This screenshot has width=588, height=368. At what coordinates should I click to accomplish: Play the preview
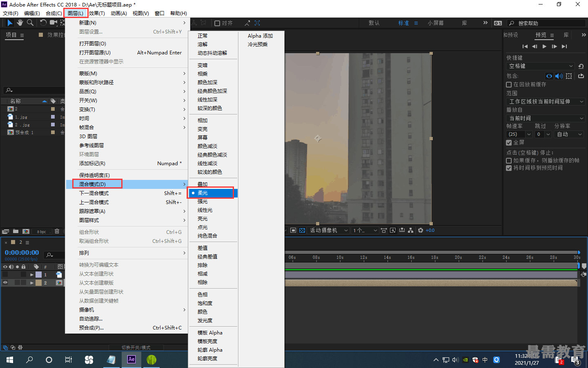[544, 46]
